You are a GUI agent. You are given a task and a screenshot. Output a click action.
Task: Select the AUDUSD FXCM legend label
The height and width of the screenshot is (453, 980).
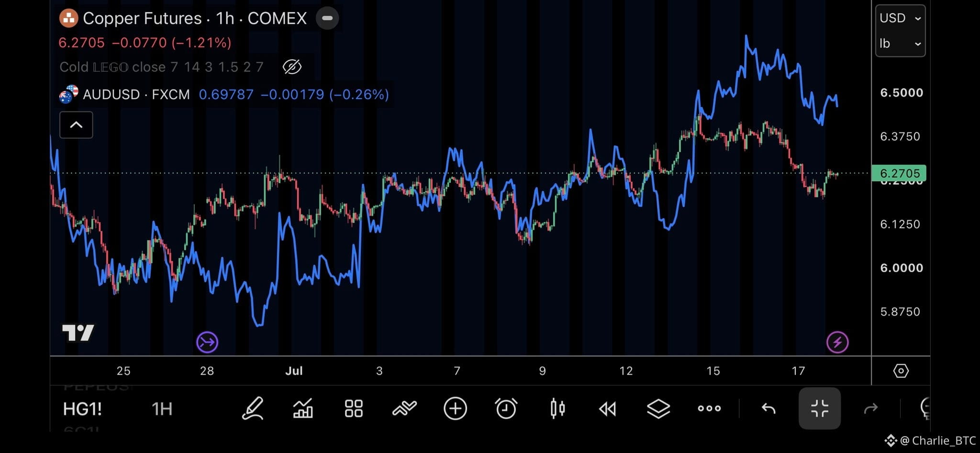[136, 94]
